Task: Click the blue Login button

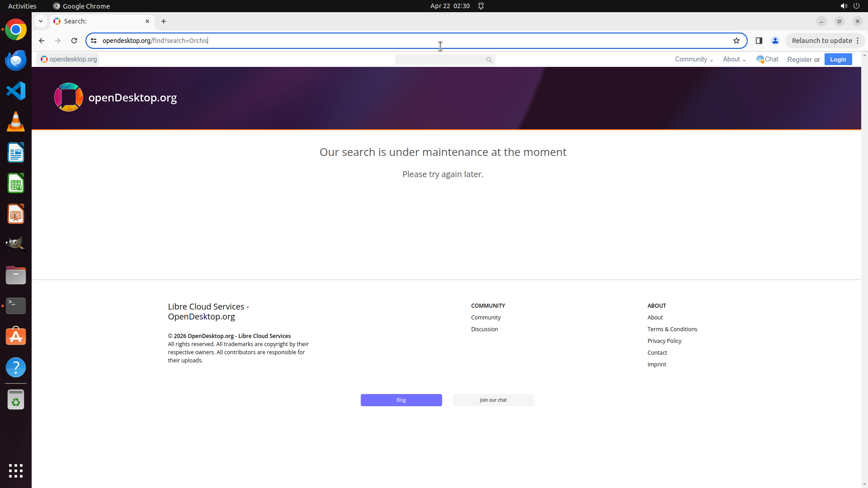Action: (x=838, y=59)
